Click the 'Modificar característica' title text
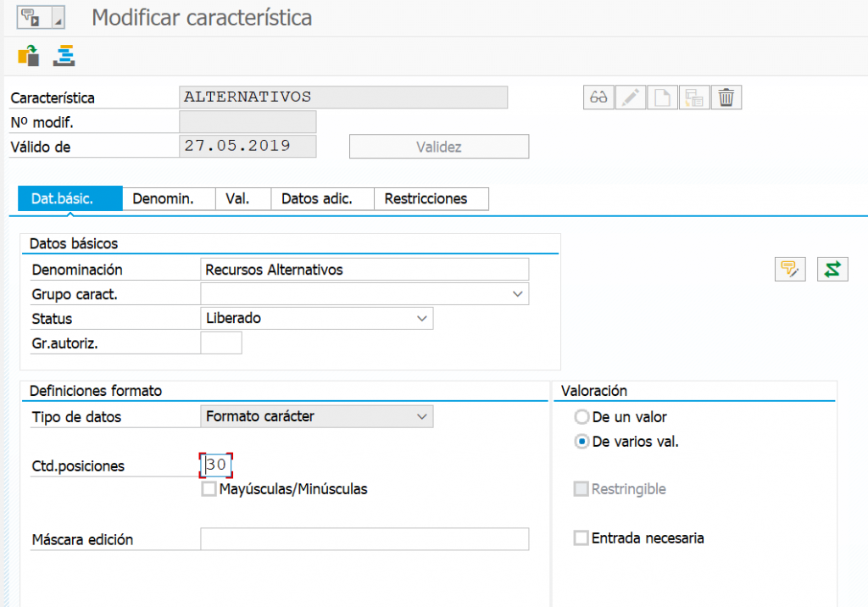 [202, 18]
